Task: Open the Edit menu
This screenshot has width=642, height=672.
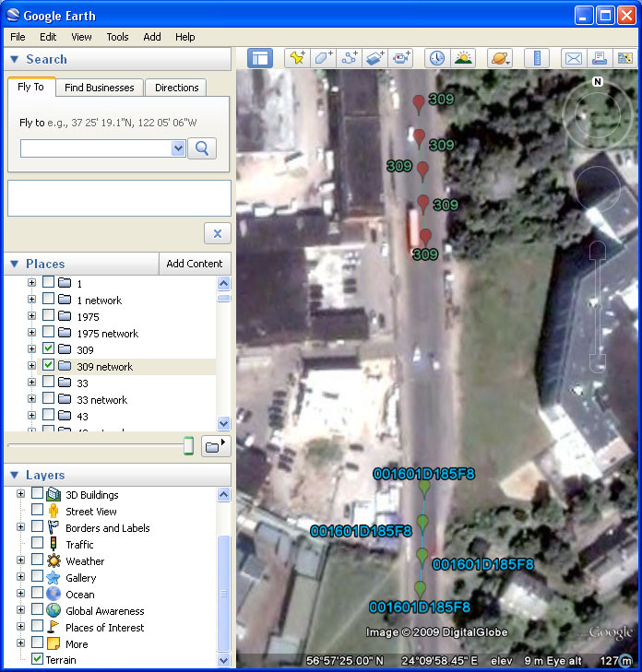Action: (48, 37)
